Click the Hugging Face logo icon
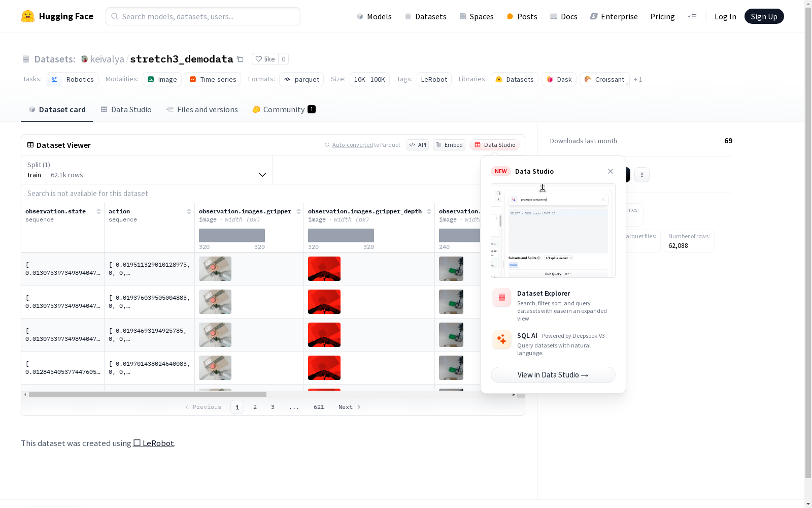The image size is (812, 508). (28, 16)
